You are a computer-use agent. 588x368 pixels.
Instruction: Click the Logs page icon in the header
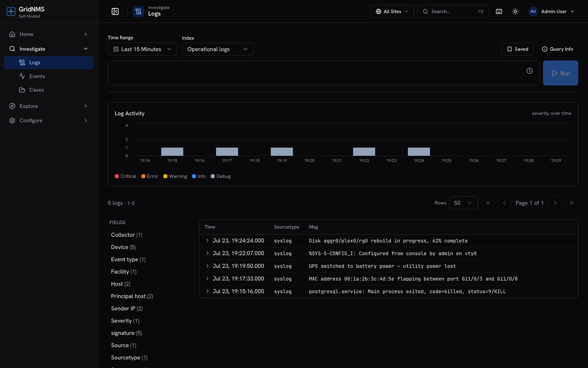(138, 11)
